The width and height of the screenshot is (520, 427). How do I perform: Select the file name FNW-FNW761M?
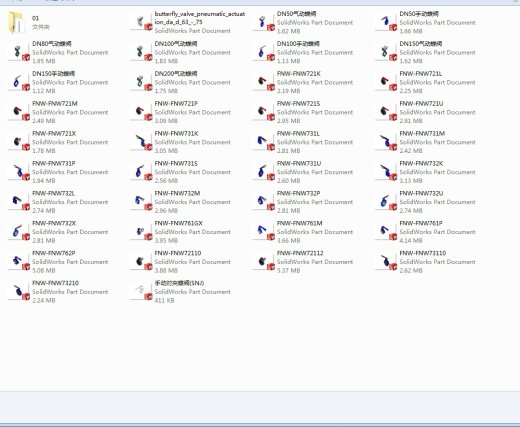pyautogui.click(x=299, y=223)
